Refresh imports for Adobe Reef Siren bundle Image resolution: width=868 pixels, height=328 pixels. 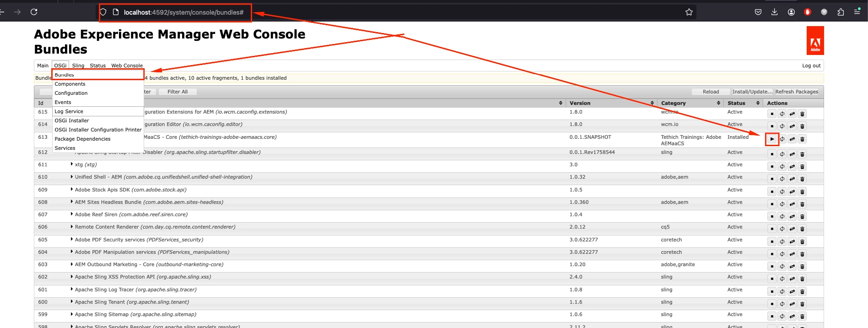pyautogui.click(x=782, y=216)
